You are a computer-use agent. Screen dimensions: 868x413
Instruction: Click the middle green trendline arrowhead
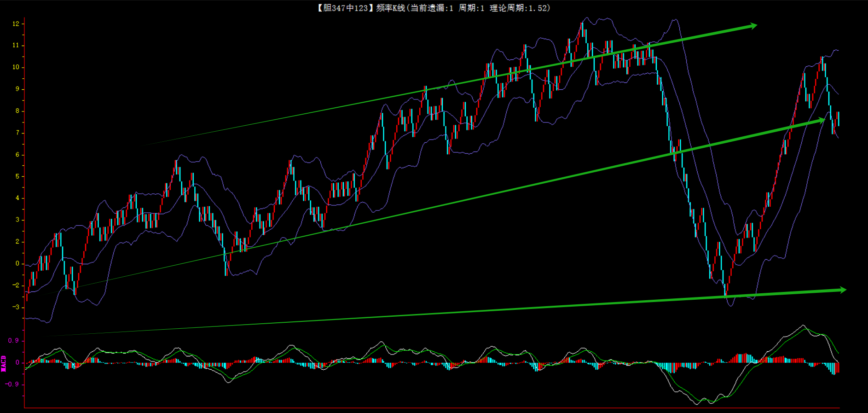[x=821, y=121]
